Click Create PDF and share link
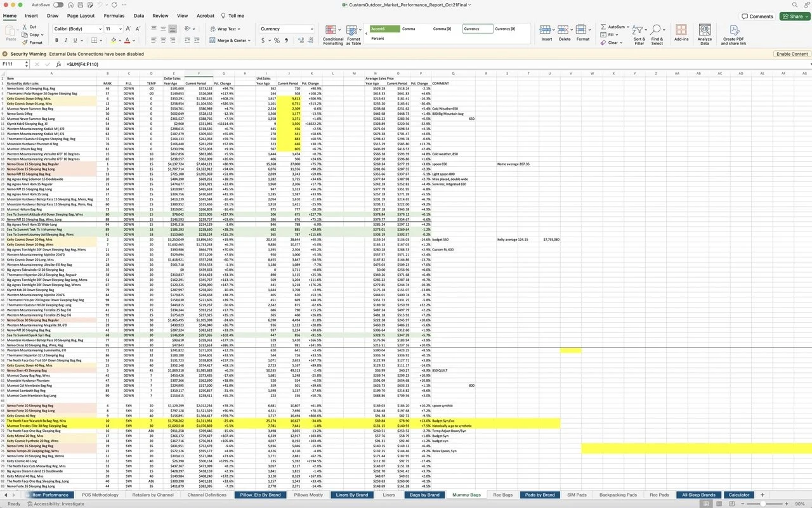This screenshot has height=508, width=812. click(x=733, y=35)
